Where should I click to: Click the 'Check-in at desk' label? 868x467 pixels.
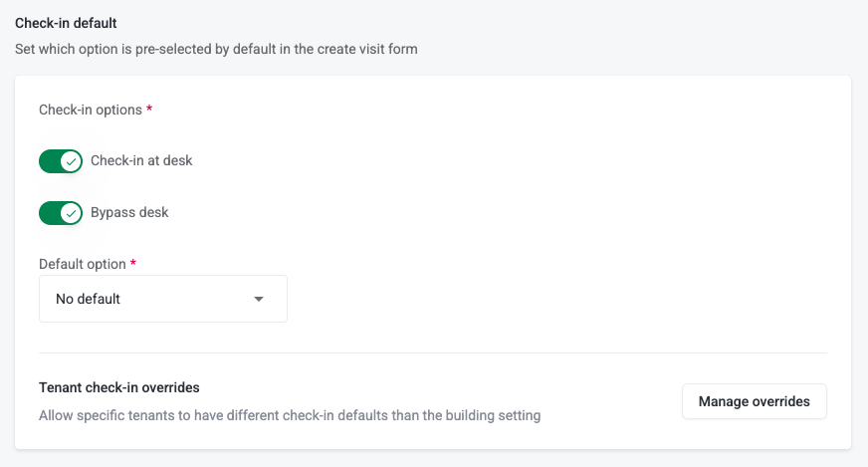click(x=141, y=160)
